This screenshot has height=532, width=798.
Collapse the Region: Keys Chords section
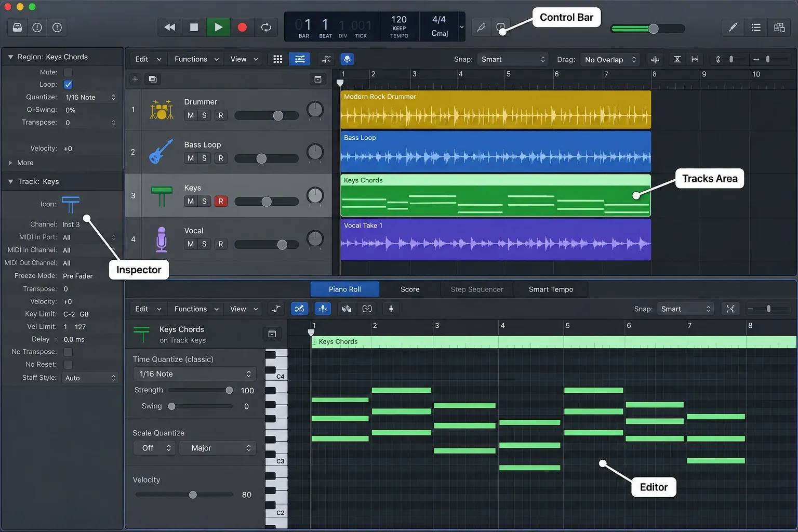(10, 57)
